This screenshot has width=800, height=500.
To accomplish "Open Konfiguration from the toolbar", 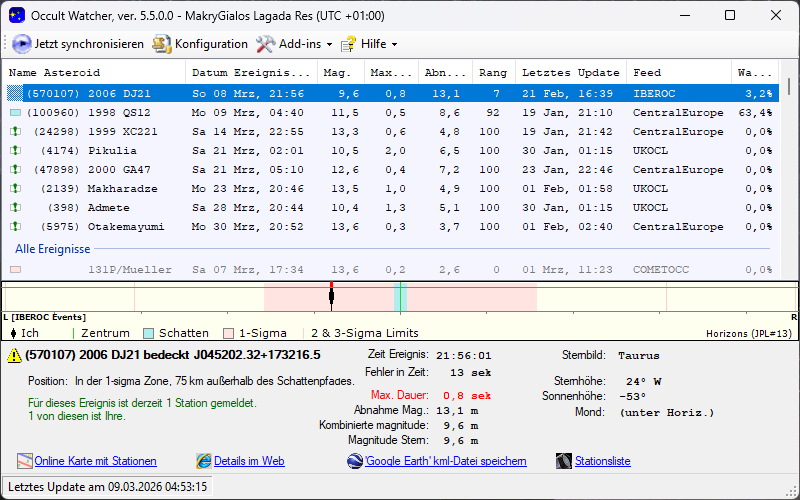I will (x=162, y=44).
